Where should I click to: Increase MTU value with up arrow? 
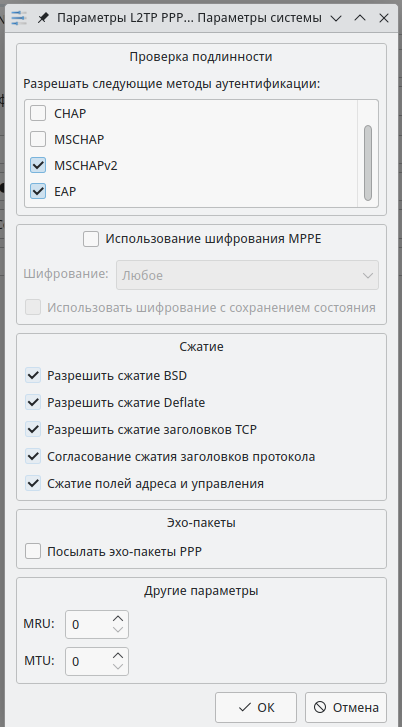coord(118,656)
